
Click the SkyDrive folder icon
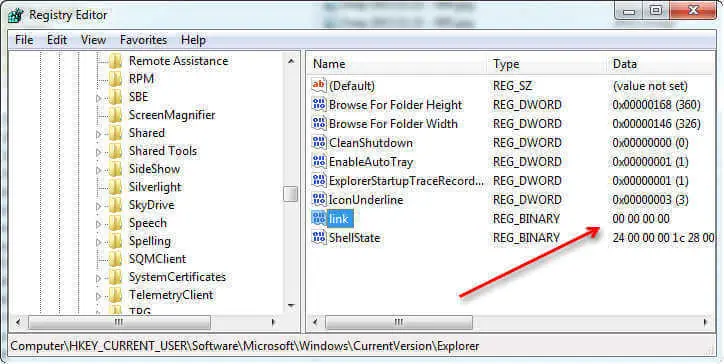[115, 205]
